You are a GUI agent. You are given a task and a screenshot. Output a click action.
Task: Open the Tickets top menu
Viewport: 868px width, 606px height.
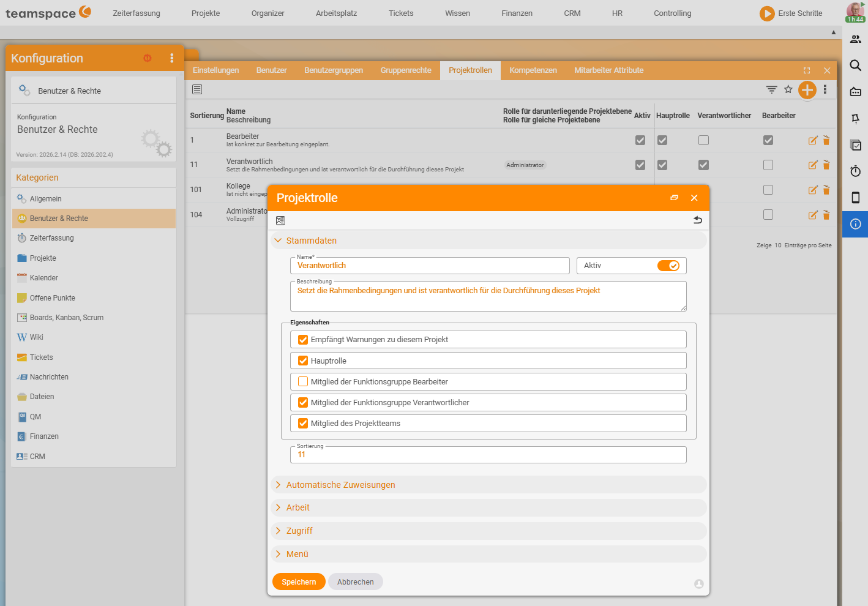[x=401, y=13]
